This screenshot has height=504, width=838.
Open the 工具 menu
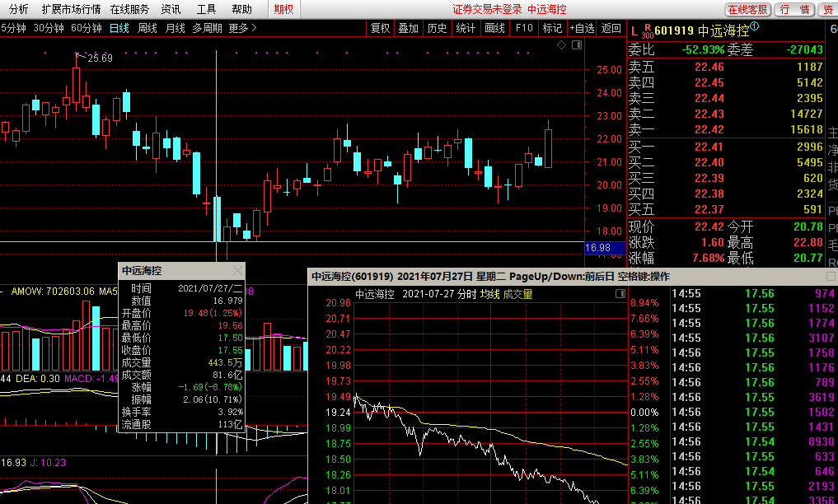(206, 9)
